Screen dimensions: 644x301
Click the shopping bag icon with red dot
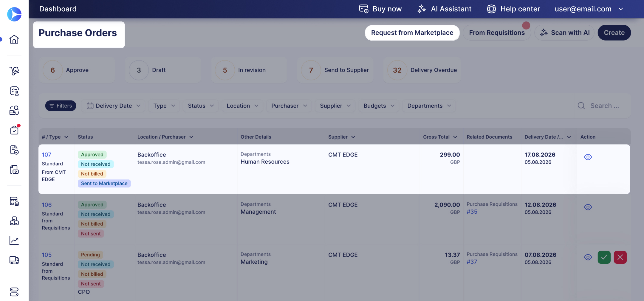point(14,130)
